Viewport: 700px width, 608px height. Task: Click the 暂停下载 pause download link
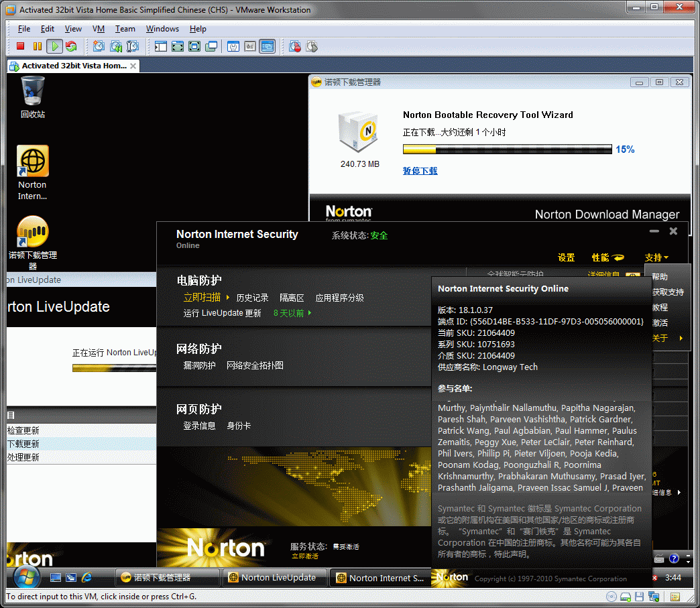(x=420, y=171)
